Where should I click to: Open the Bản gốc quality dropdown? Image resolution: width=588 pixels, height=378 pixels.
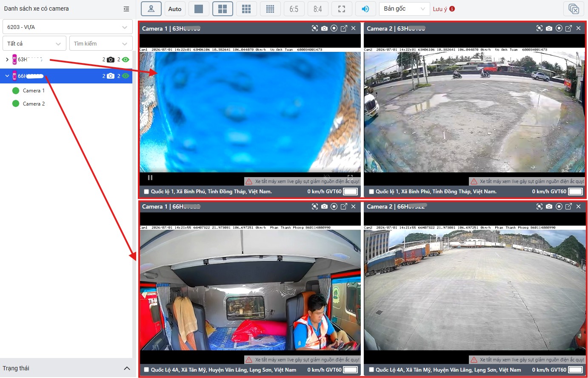pos(405,9)
